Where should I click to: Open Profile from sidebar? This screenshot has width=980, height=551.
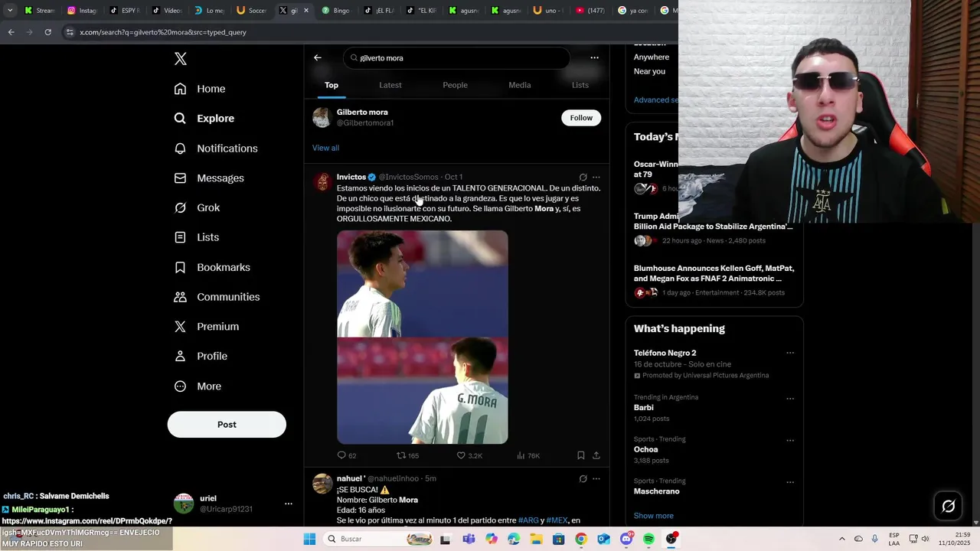click(x=201, y=357)
